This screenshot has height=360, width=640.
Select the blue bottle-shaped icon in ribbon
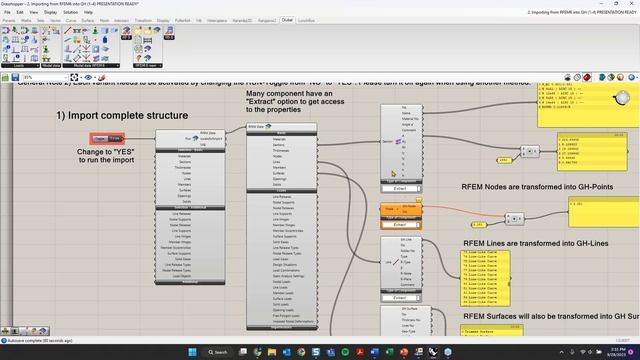point(105,40)
